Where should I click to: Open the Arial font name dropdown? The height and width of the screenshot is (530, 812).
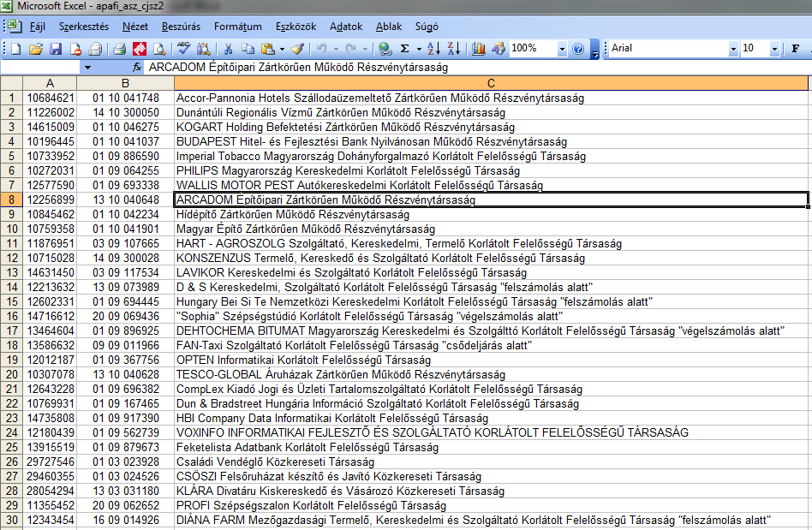pyautogui.click(x=733, y=49)
